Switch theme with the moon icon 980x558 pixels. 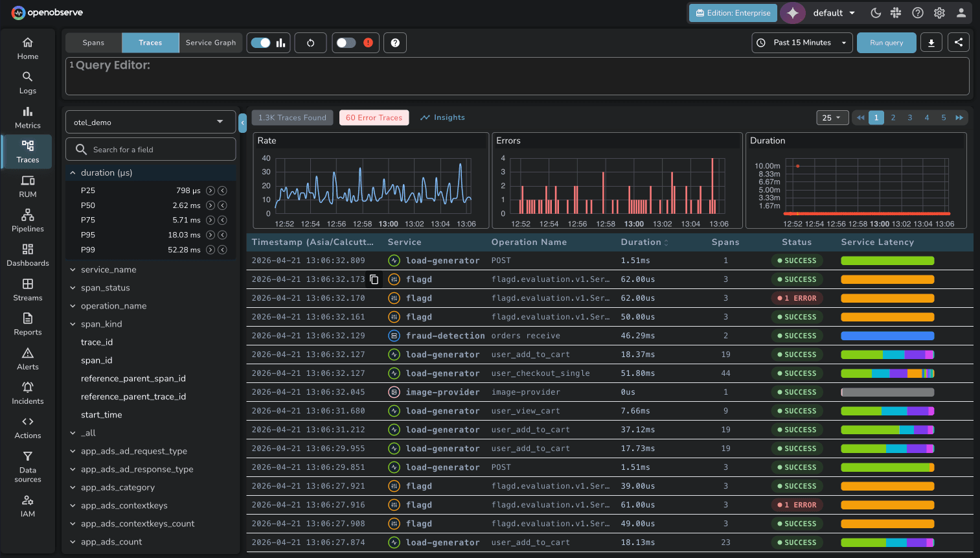coord(876,13)
